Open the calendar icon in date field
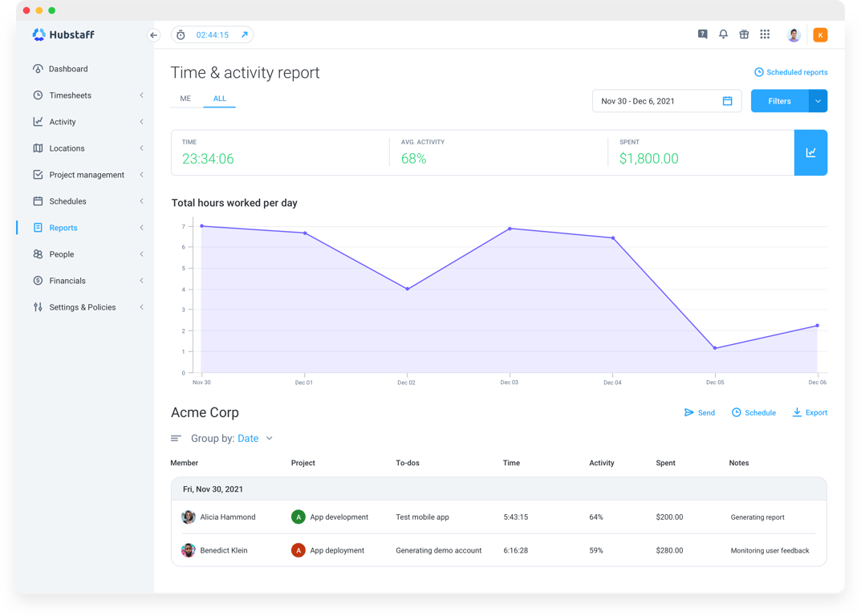The image size is (861, 616). coord(727,101)
